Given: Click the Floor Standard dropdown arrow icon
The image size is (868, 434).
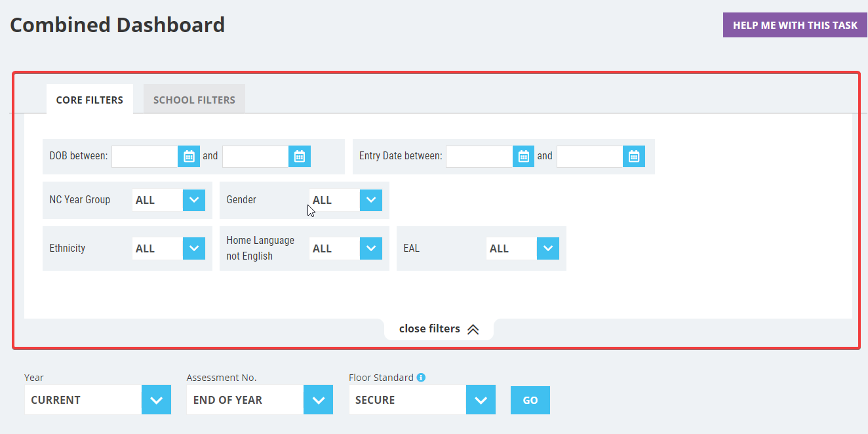Looking at the screenshot, I should click(481, 399).
